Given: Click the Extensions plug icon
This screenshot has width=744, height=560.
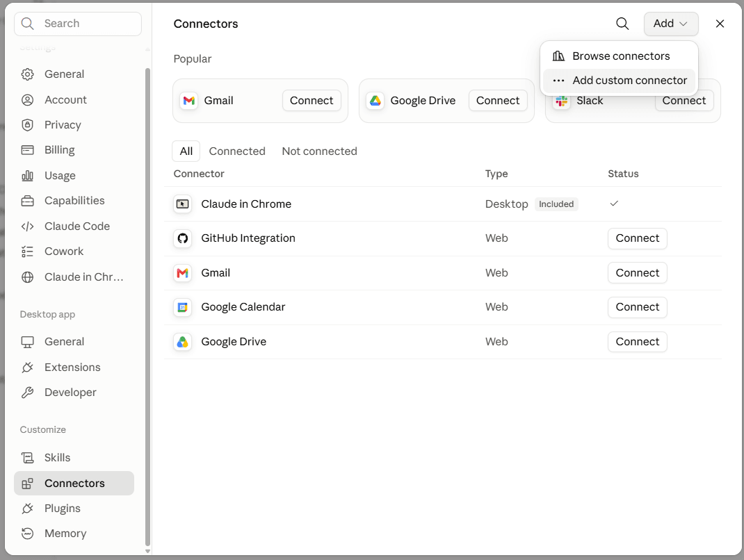Looking at the screenshot, I should coord(28,368).
